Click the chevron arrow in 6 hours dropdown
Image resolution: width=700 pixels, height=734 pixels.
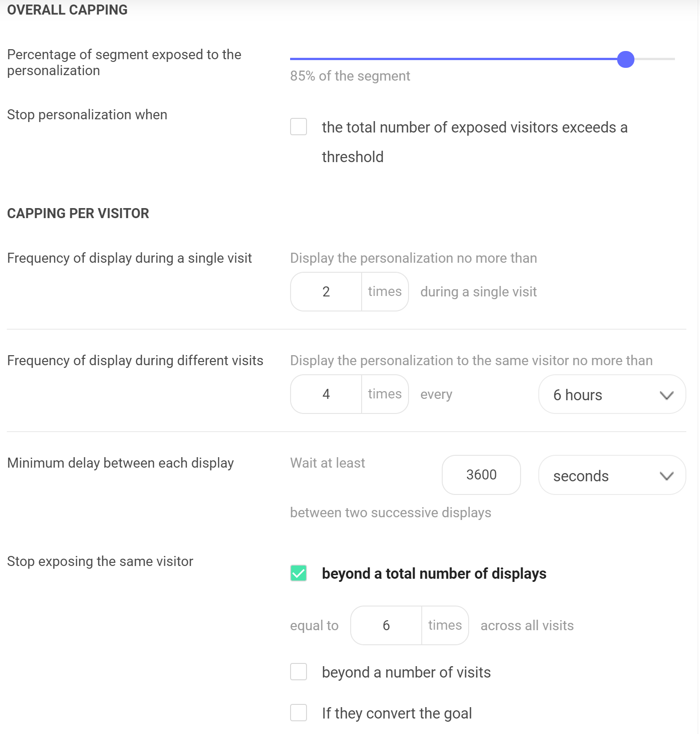pyautogui.click(x=666, y=395)
